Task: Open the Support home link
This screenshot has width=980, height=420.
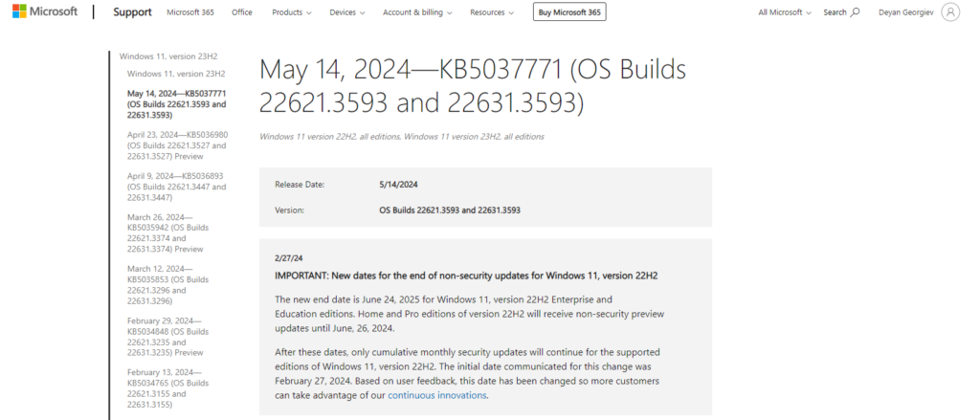Action: pos(132,12)
